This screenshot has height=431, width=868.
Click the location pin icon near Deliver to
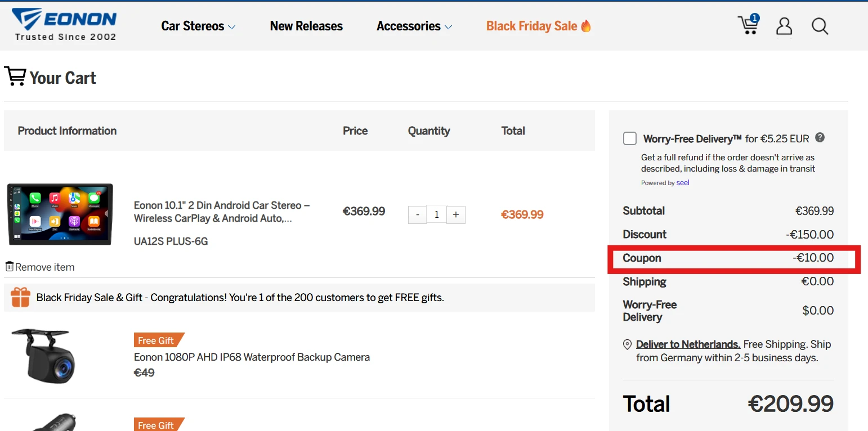(x=627, y=344)
